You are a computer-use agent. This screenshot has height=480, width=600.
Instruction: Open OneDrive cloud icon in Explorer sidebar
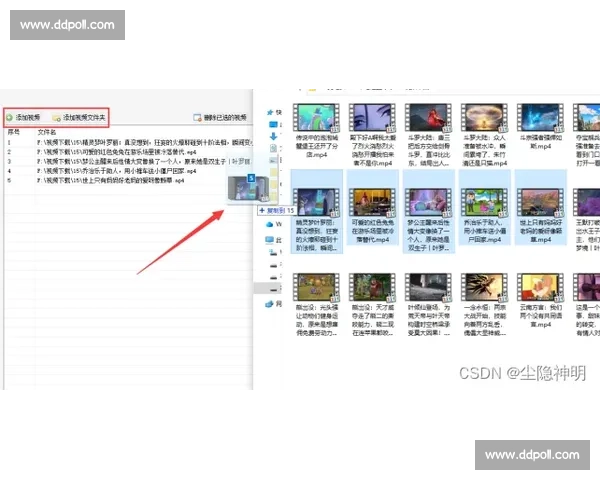click(270, 224)
